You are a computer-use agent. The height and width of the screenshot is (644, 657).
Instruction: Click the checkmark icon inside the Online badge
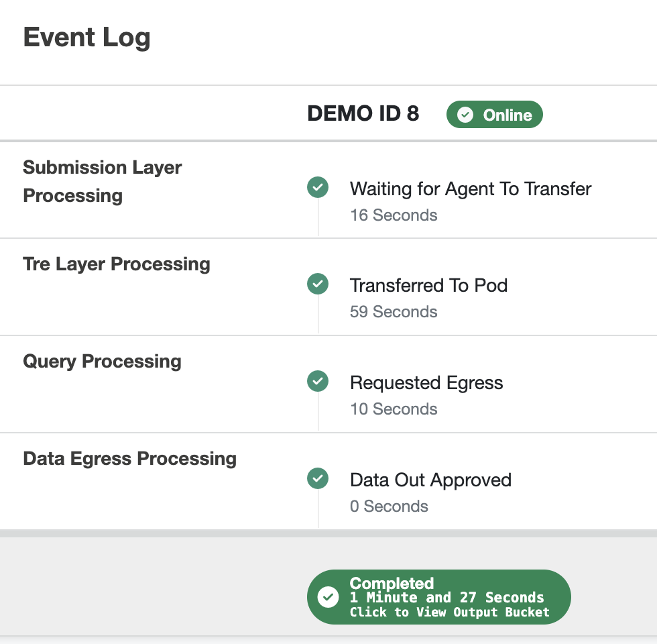(x=465, y=115)
